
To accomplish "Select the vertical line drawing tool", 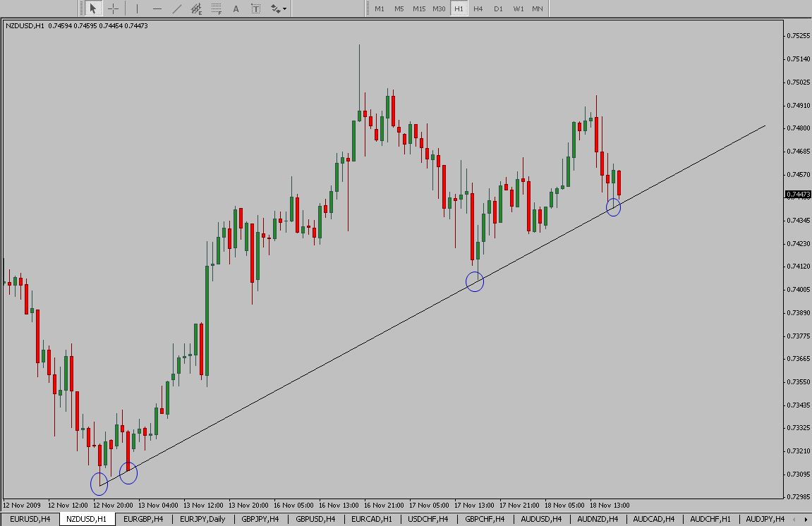I will (137, 9).
